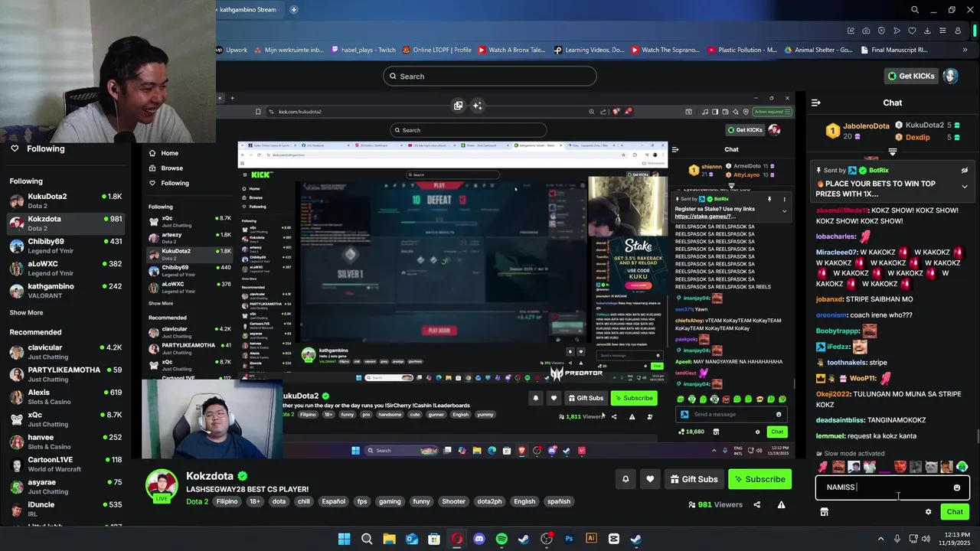Open Animal Shelter bookmark
The width and height of the screenshot is (980, 551).
coord(818,50)
